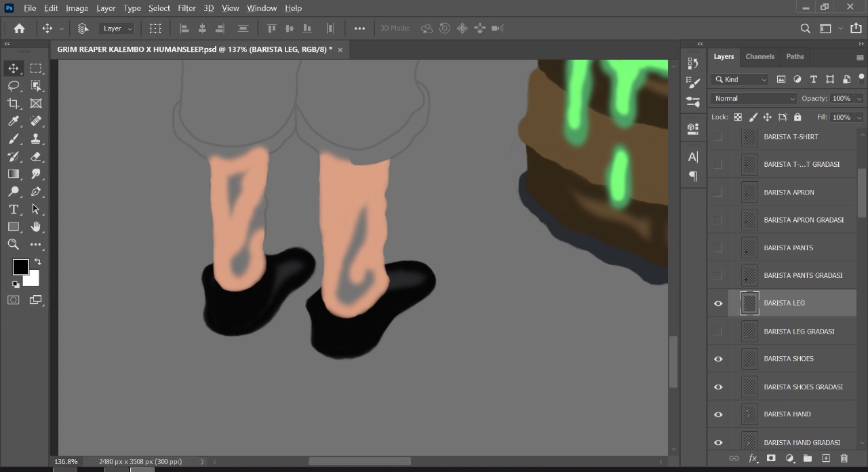Select the History Brush tool
The image size is (868, 472).
(14, 157)
